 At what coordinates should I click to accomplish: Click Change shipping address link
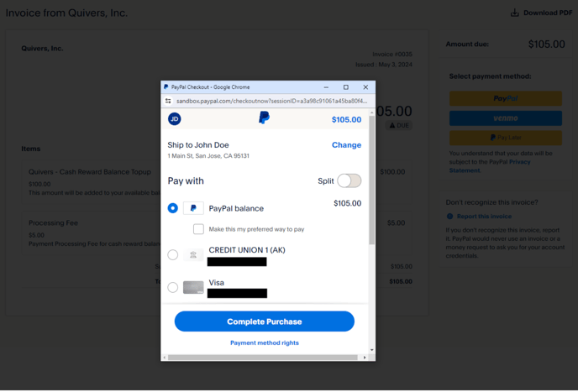pos(346,145)
